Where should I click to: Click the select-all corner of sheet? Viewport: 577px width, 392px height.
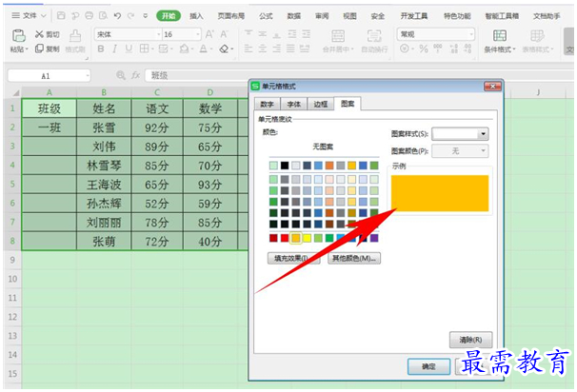pyautogui.click(x=16, y=92)
